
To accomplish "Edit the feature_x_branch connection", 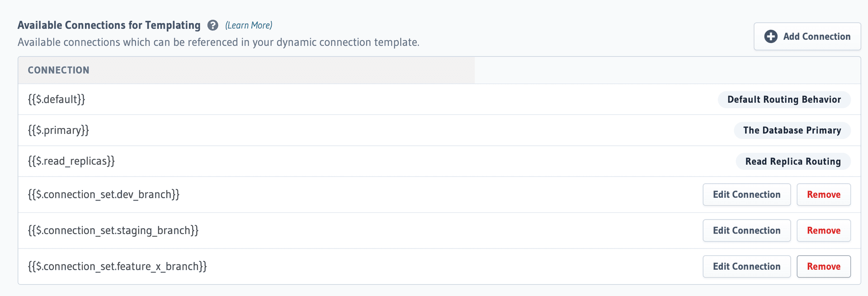I will [x=746, y=266].
